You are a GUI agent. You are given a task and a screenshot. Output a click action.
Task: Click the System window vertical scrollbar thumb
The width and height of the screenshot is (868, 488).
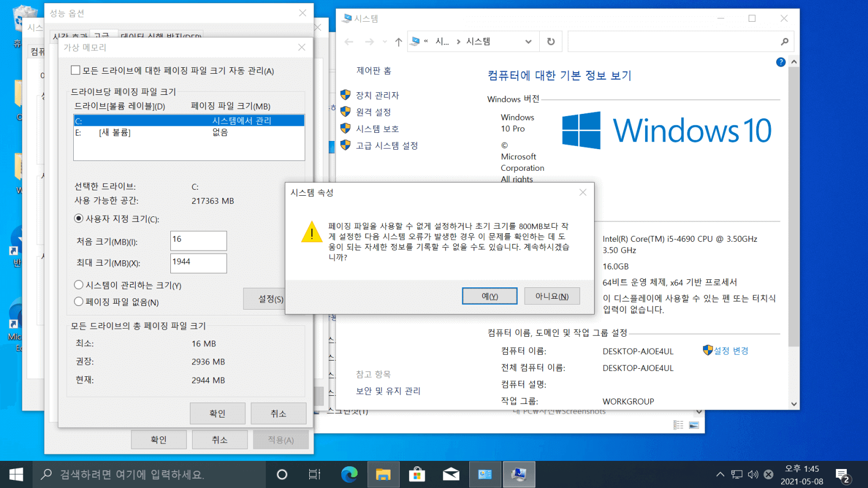click(x=794, y=207)
